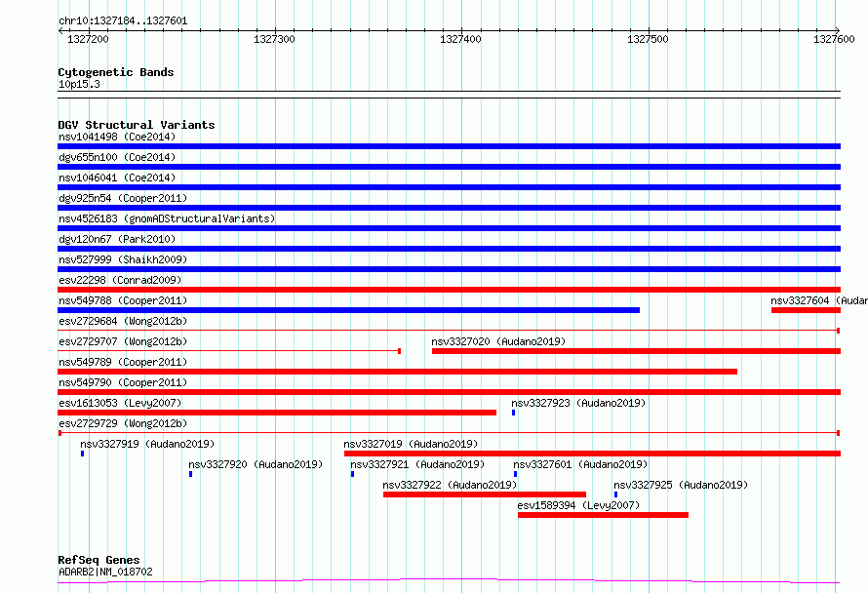Click the nsv1041498 (Coe2014) variant label
This screenshot has height=593, width=868.
click(x=117, y=137)
